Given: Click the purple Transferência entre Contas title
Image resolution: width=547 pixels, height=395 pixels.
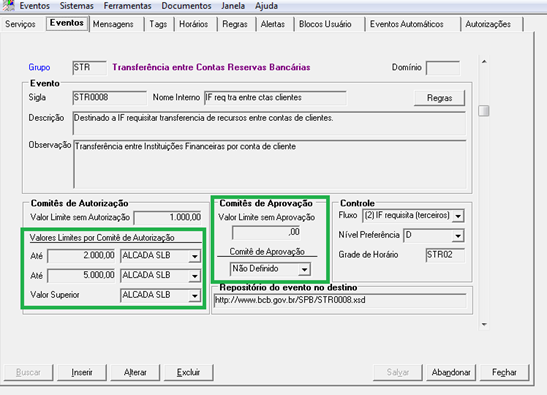Looking at the screenshot, I should pyautogui.click(x=211, y=67).
